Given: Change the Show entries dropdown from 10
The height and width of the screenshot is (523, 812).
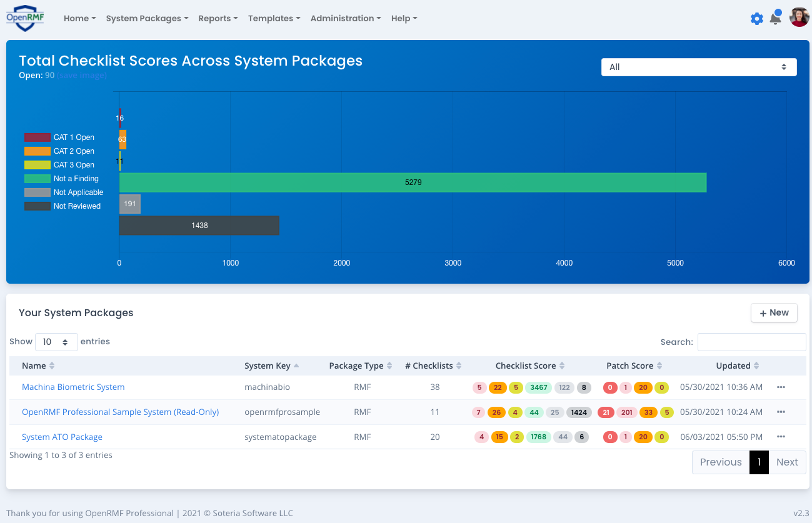Looking at the screenshot, I should coord(56,342).
